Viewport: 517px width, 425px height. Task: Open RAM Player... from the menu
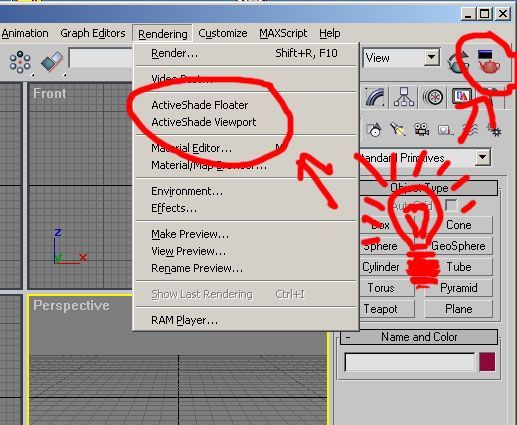coord(246,320)
